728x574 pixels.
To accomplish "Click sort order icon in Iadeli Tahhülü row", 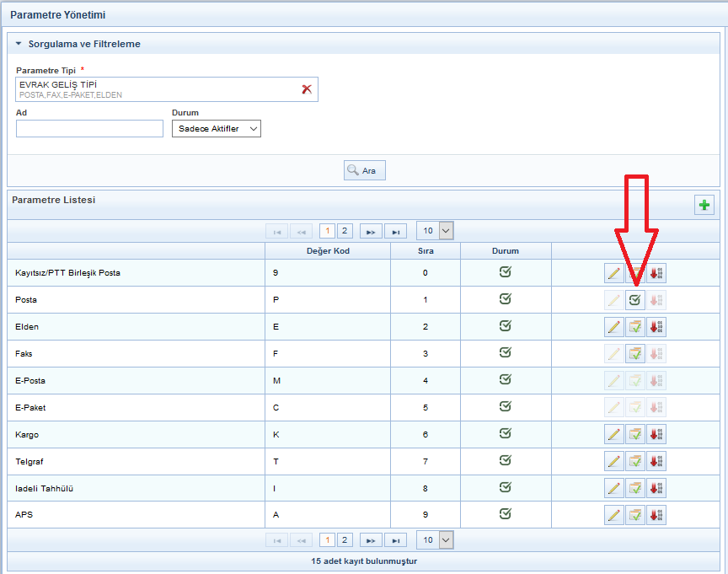I will click(x=656, y=488).
